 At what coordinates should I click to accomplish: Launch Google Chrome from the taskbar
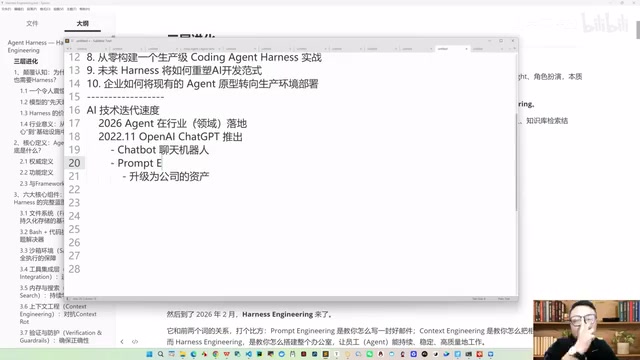tap(216, 354)
